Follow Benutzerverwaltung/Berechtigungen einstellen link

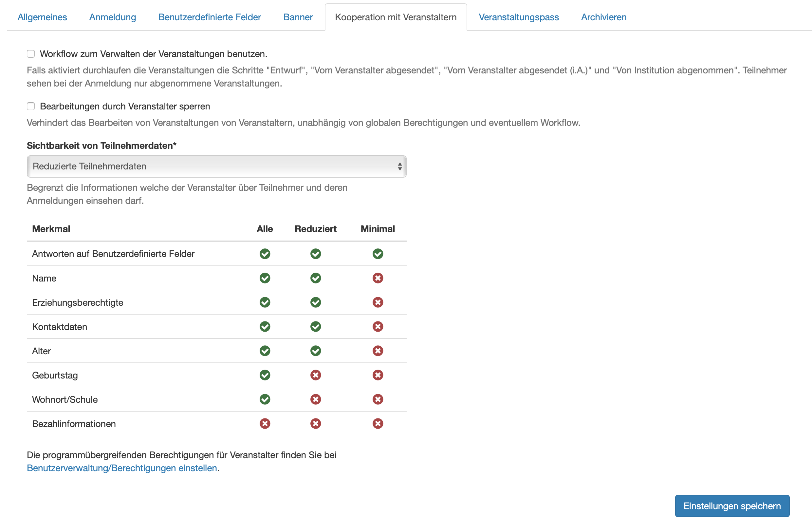(122, 468)
